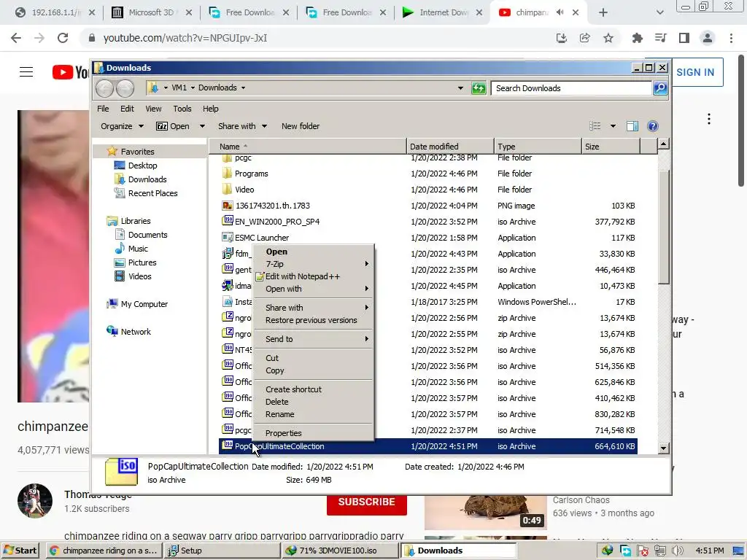Open Pictures library in sidebar

point(135,262)
